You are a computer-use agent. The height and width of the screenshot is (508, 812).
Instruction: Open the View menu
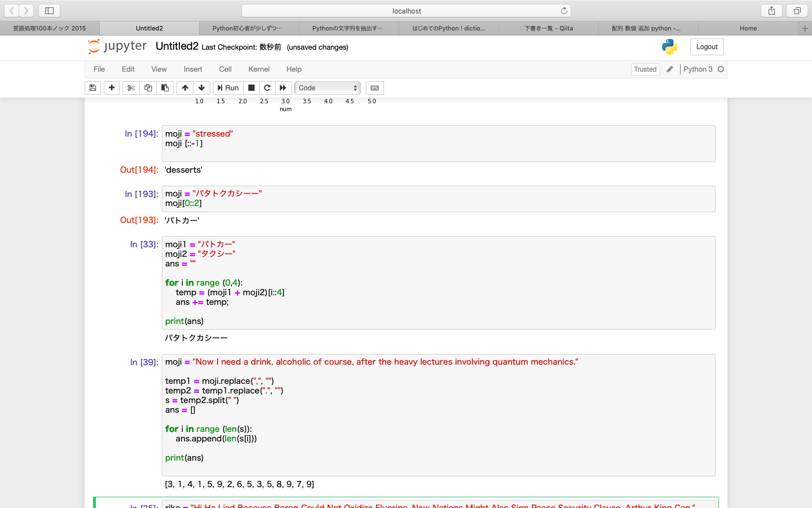[159, 69]
